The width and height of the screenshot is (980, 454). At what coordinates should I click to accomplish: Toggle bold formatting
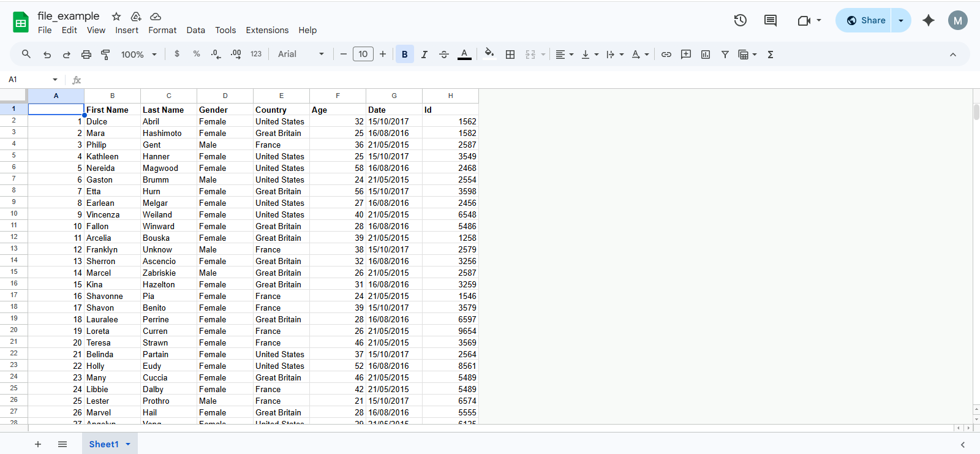click(x=405, y=55)
